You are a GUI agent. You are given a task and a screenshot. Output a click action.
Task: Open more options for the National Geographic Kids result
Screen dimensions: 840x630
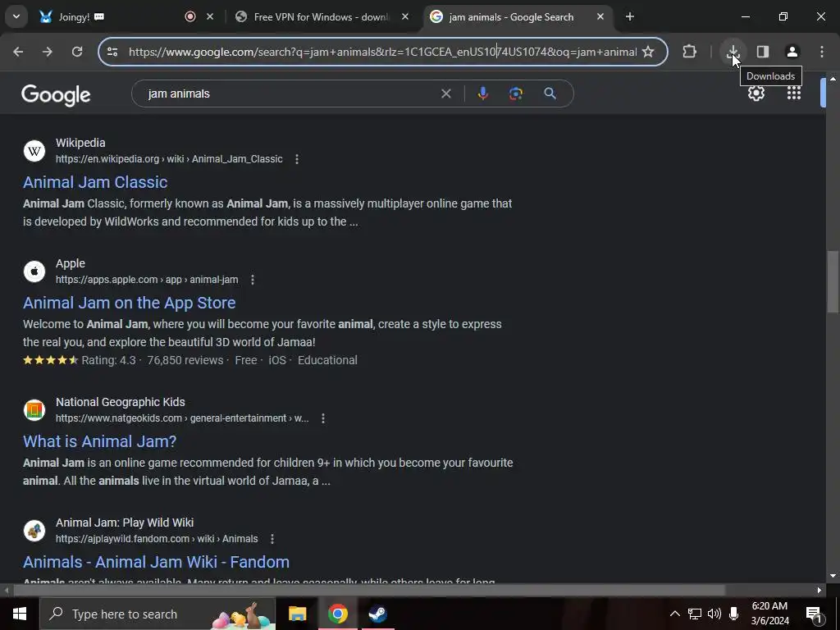click(323, 418)
